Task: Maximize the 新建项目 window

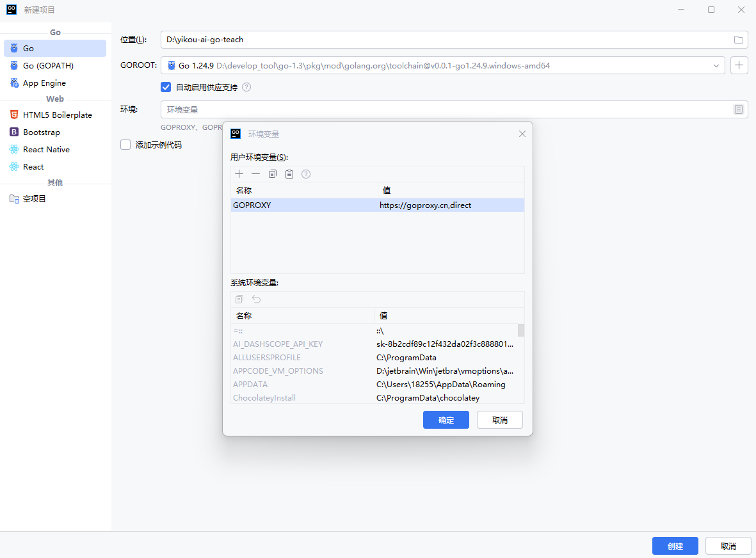Action: pyautogui.click(x=711, y=10)
